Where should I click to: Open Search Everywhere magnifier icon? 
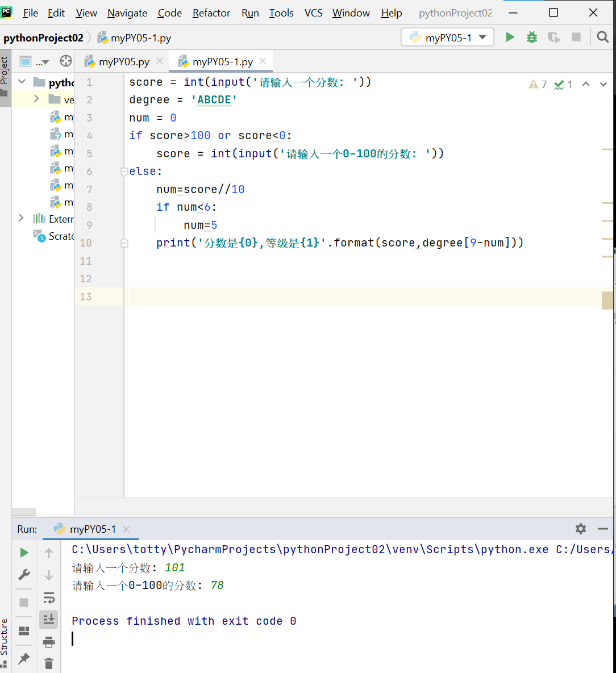coord(603,37)
